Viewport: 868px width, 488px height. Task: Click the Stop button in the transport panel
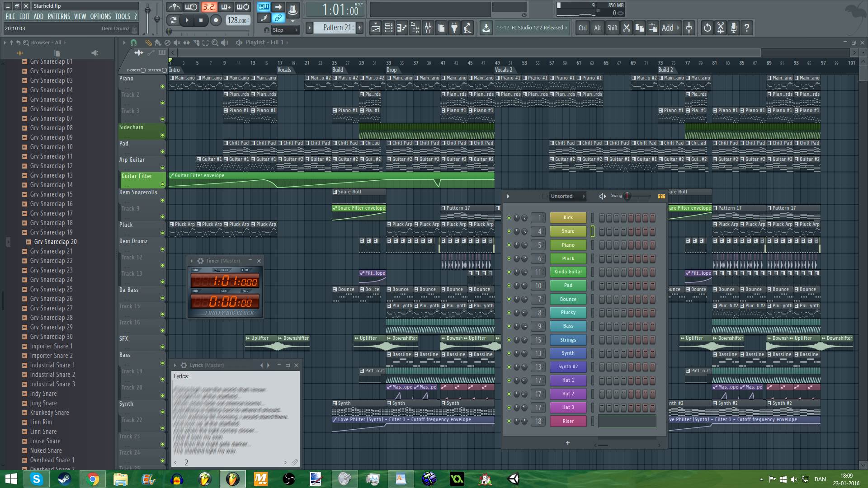(201, 20)
